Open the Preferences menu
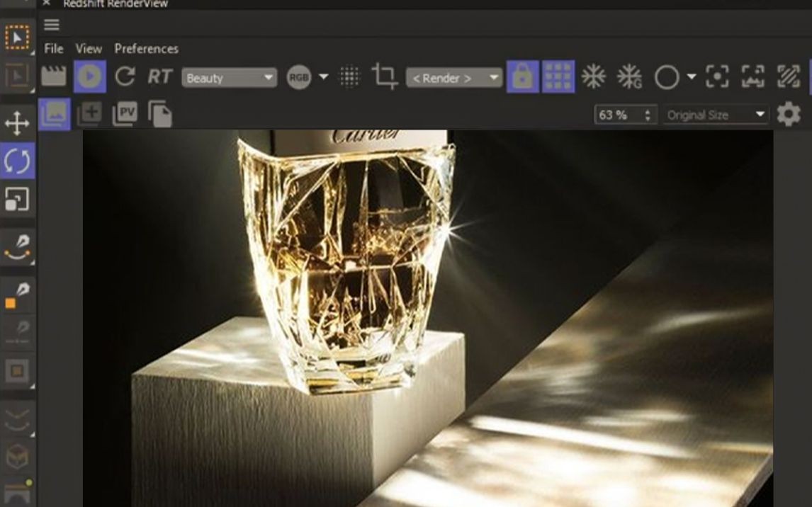 tap(147, 49)
